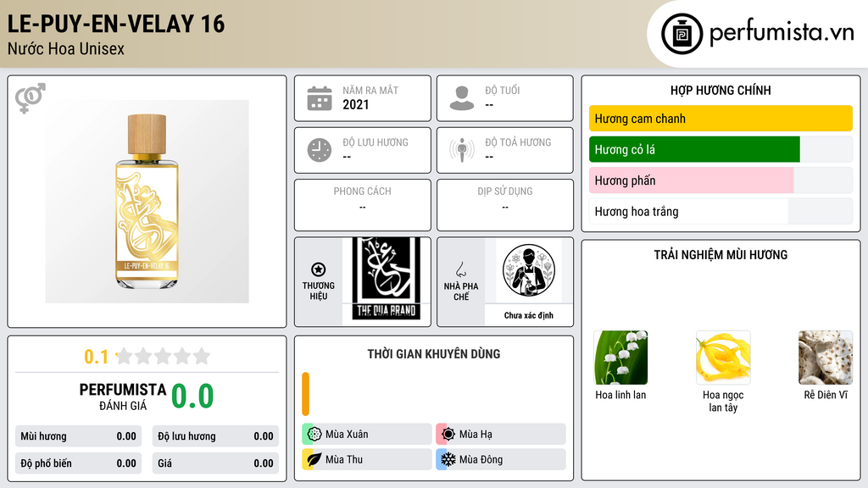The image size is (868, 488).
Task: Click the snowflake icon for Mùa Đông
Action: tap(448, 459)
